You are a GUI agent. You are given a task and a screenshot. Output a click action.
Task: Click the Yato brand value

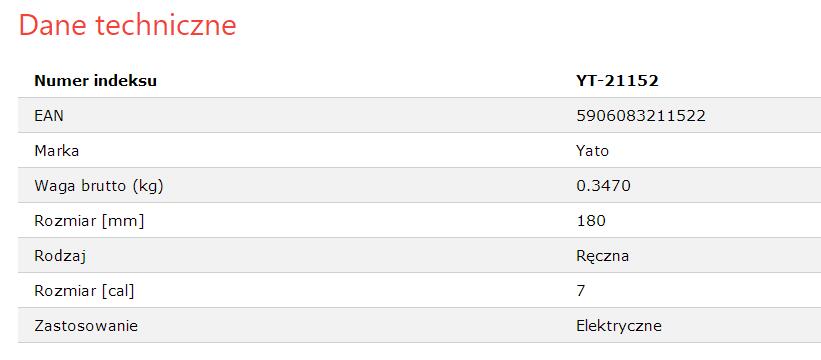593,151
